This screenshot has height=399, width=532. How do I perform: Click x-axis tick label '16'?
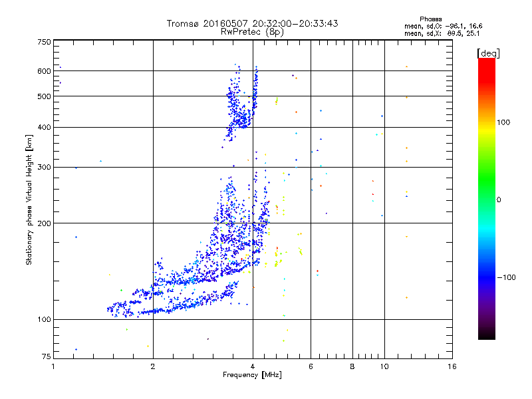coord(452,366)
